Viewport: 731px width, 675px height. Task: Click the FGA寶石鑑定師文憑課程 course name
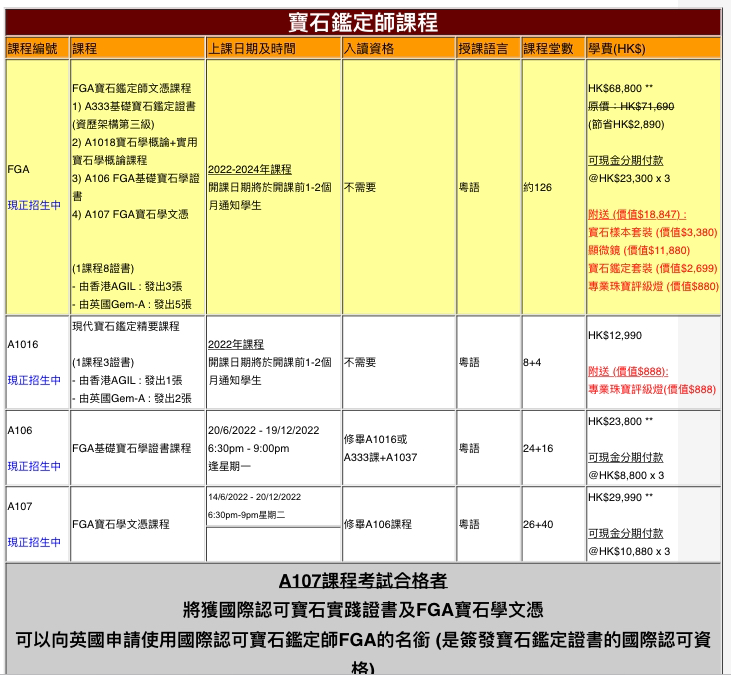point(131,88)
